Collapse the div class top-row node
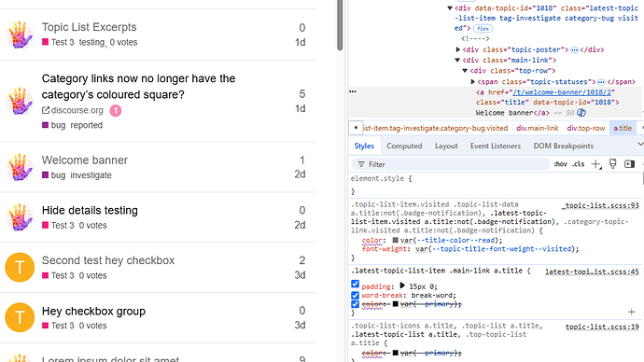Image resolution: width=644 pixels, height=362 pixels. point(465,71)
